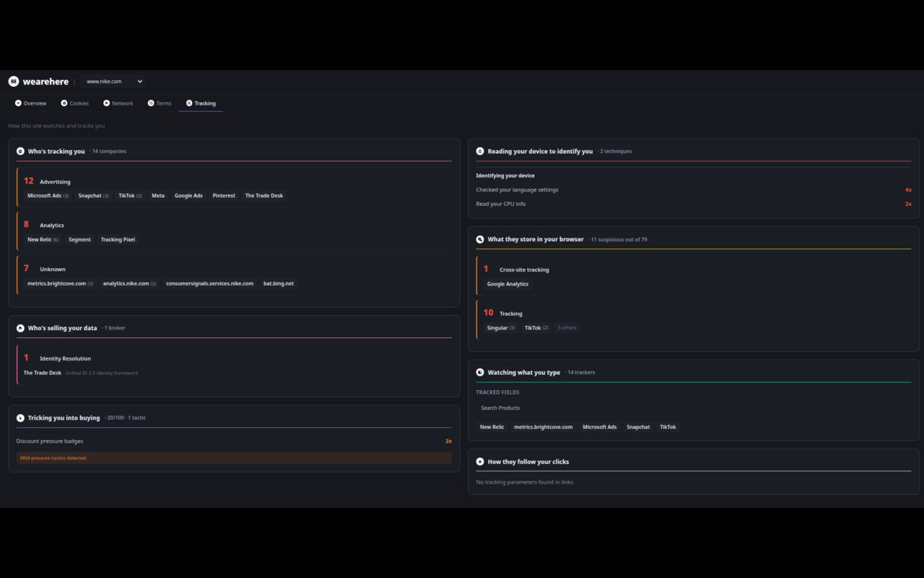Click the Network tab icon
The image size is (924, 578).
106,103
